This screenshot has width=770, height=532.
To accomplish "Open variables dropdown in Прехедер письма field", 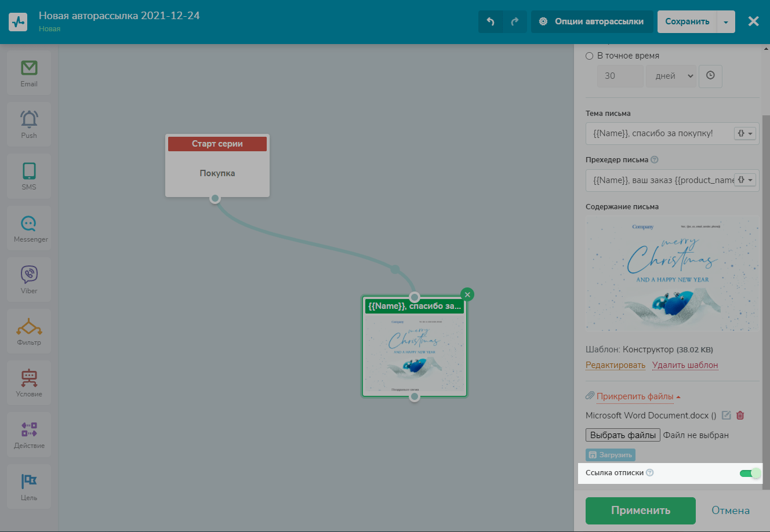I will click(x=745, y=180).
